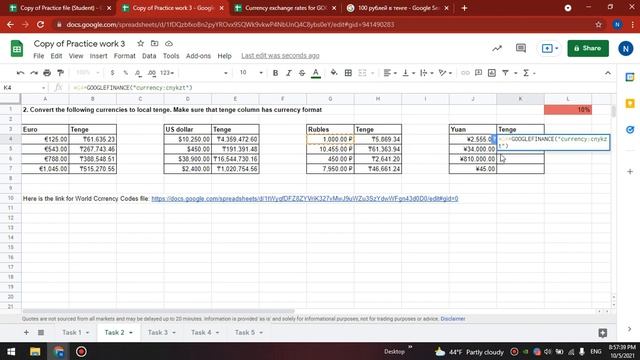Open font size dropdown
This screenshot has height=360, width=640.
[x=261, y=73]
